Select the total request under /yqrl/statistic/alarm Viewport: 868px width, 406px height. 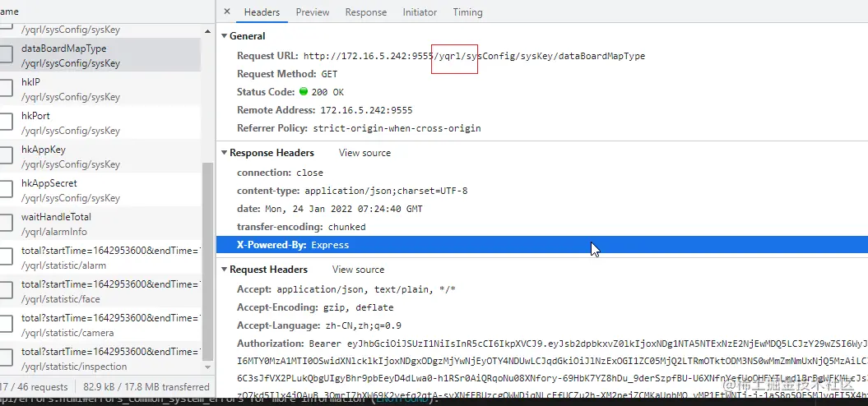click(x=100, y=258)
